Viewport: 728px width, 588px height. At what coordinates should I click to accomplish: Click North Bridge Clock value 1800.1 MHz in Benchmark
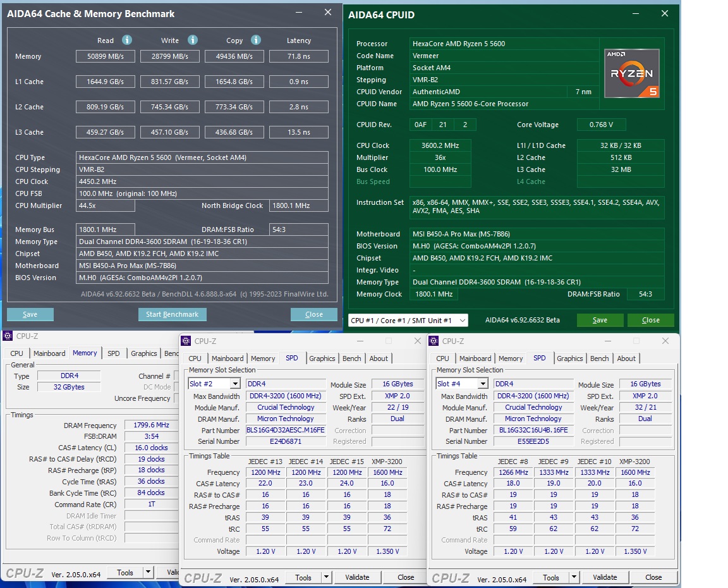tap(298, 205)
